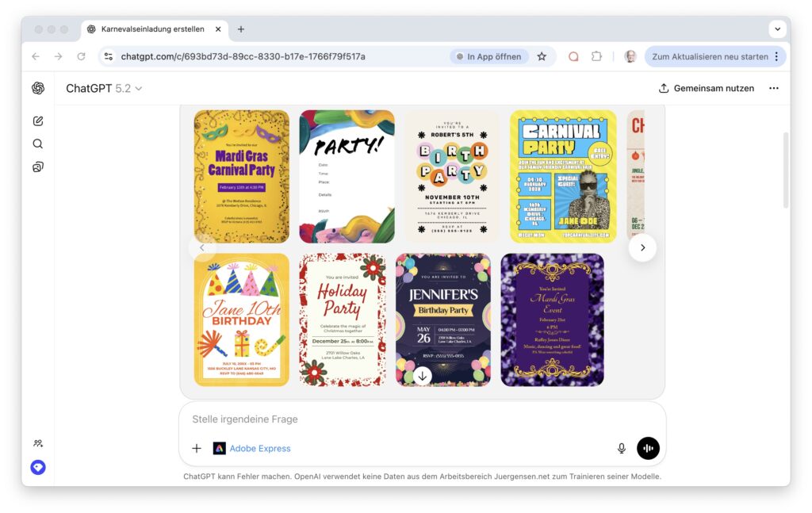This screenshot has height=513, width=812.
Task: Bookmark the page with the star icon
Action: coord(542,57)
